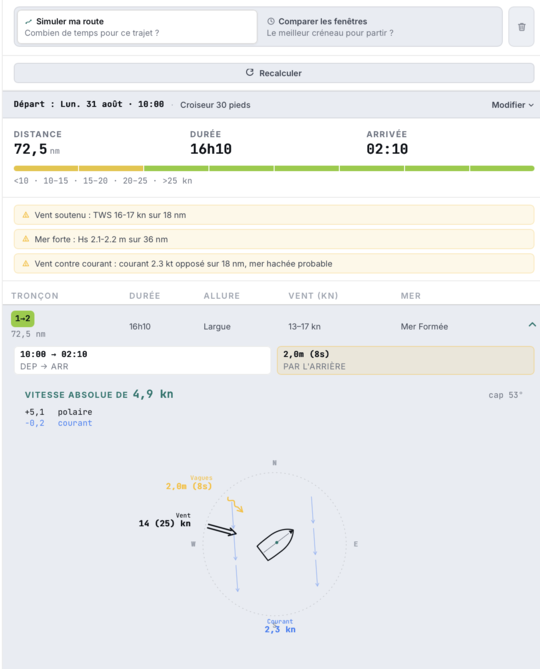This screenshot has width=540, height=669.
Task: Switch to Comparer les fenêtres tab
Action: 380,27
